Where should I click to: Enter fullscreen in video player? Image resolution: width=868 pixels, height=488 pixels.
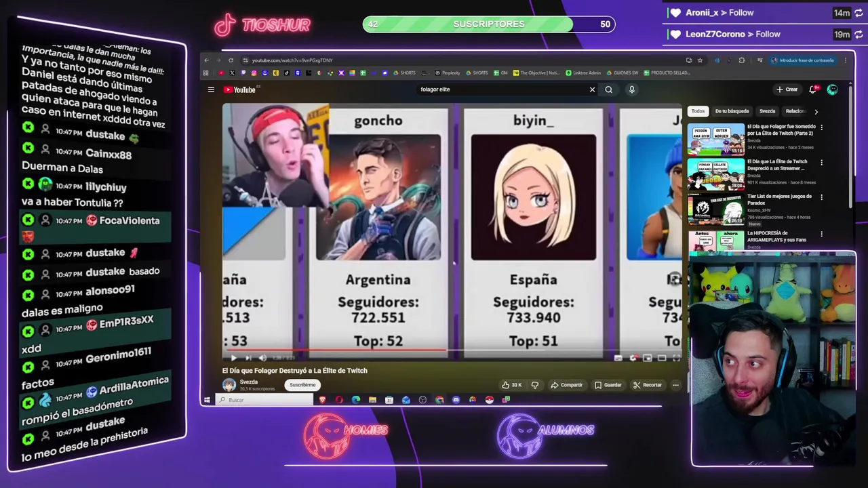tap(675, 357)
